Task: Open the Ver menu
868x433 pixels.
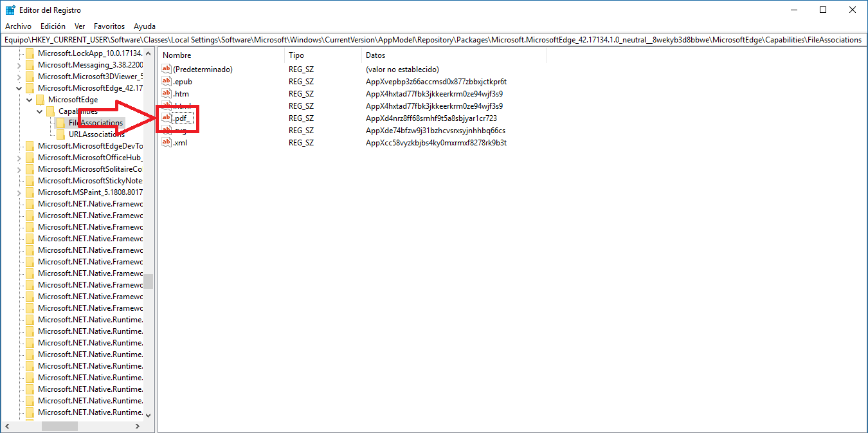Action: tap(80, 26)
